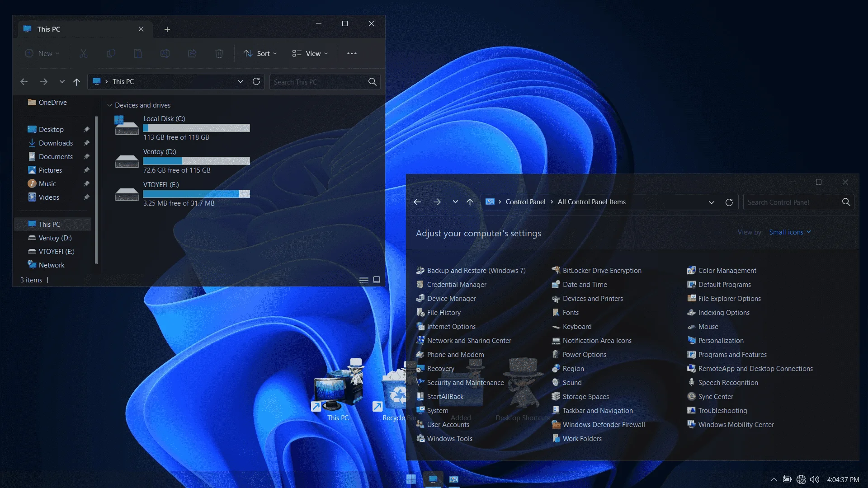The width and height of the screenshot is (868, 488).
Task: Open the Keyboard icon in Control Panel
Action: [x=556, y=327]
